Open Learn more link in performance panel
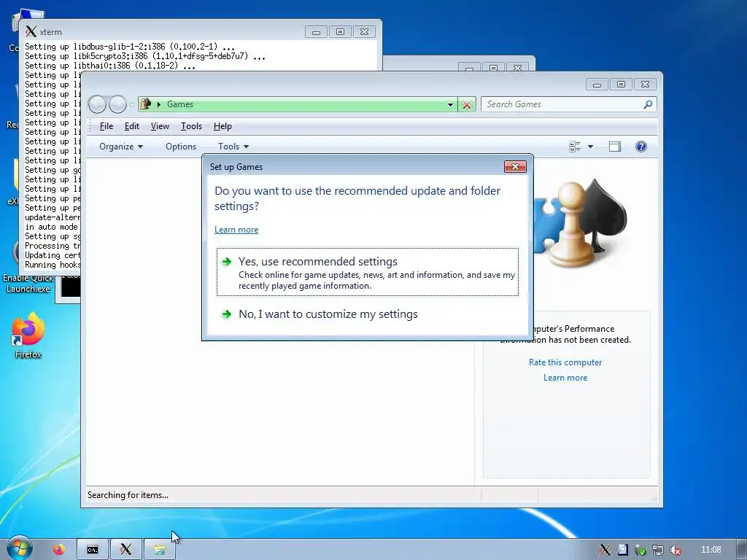The width and height of the screenshot is (747, 560). click(x=565, y=378)
